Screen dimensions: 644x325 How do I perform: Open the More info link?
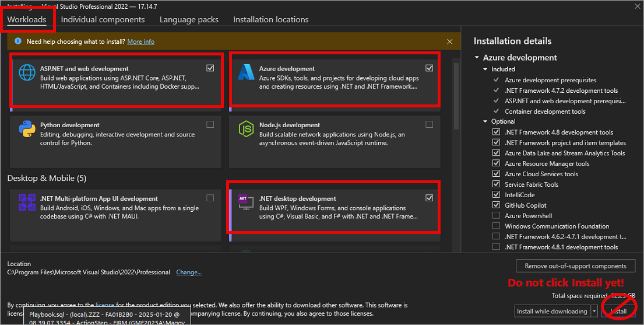[141, 41]
